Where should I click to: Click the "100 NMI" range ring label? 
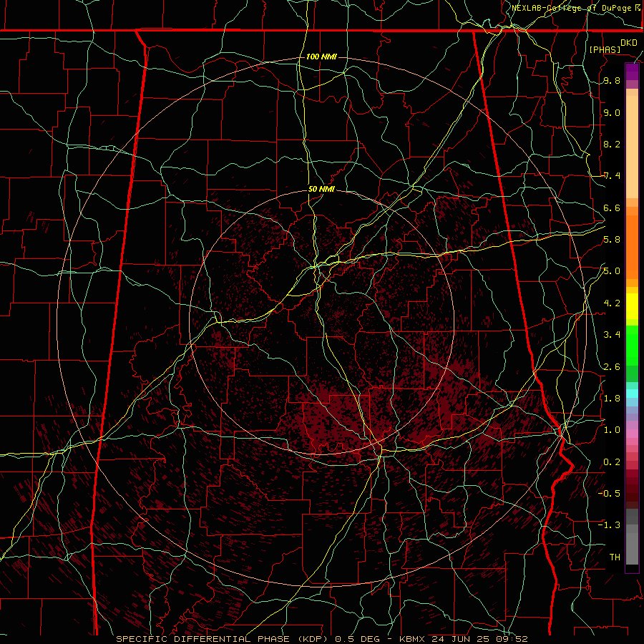click(321, 57)
